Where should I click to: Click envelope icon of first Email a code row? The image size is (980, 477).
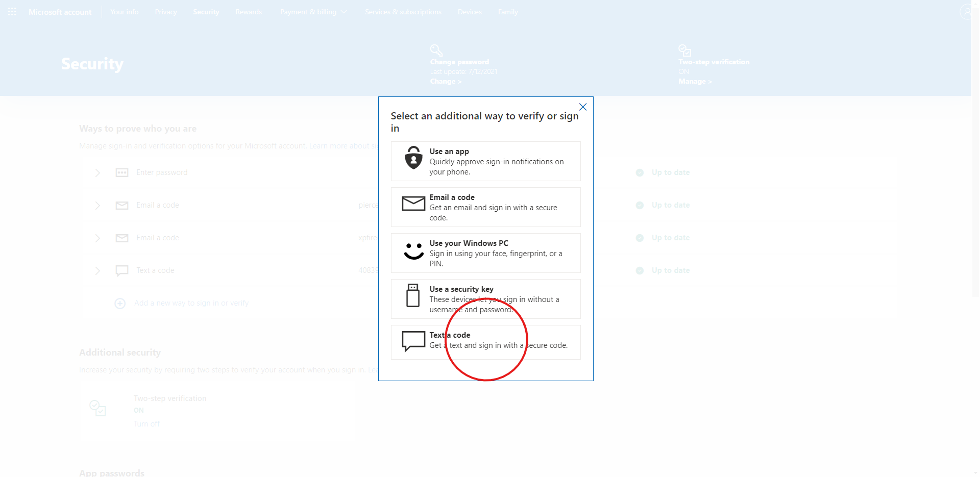pyautogui.click(x=122, y=206)
